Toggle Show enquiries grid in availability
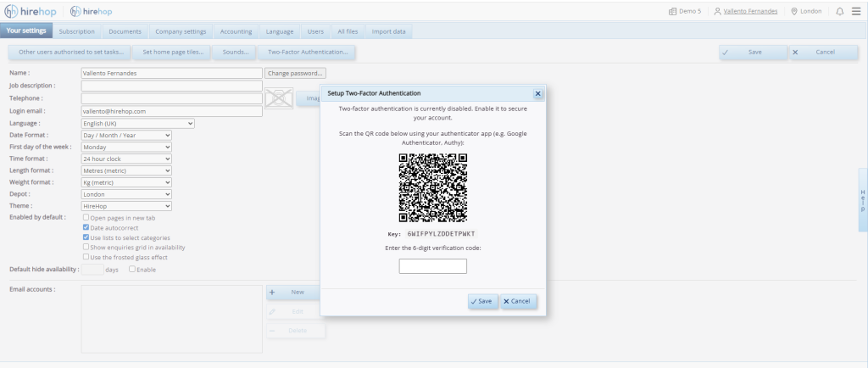This screenshot has height=368, width=868. click(x=86, y=247)
